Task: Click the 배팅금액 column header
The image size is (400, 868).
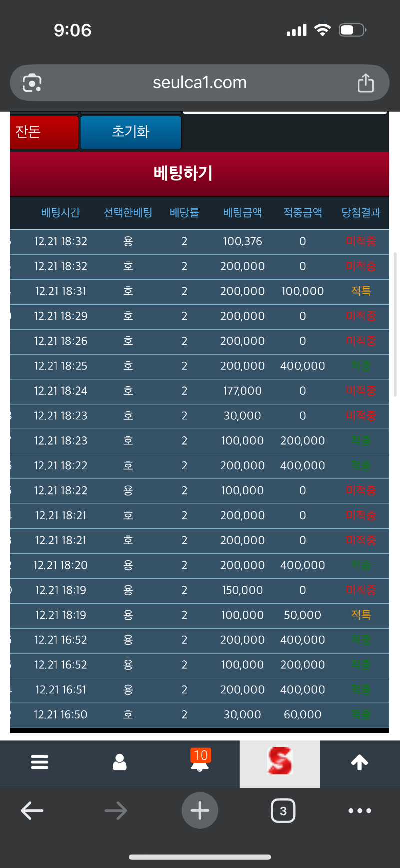Action: 242,213
